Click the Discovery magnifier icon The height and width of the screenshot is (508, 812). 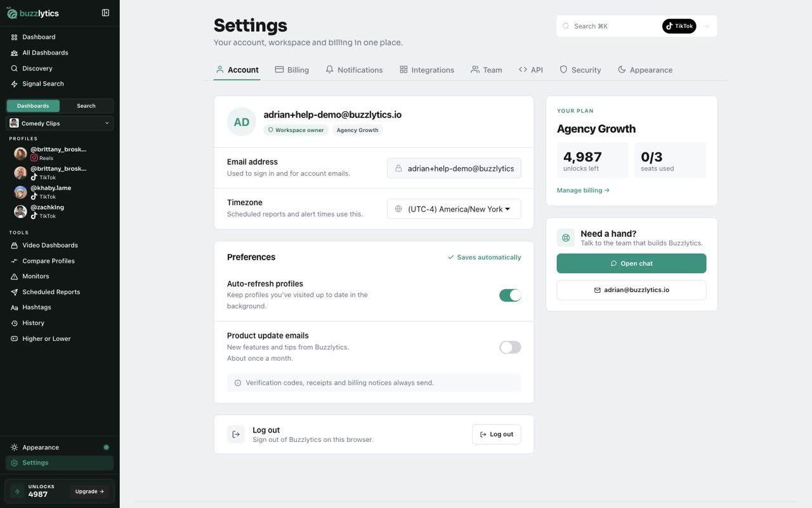point(14,68)
